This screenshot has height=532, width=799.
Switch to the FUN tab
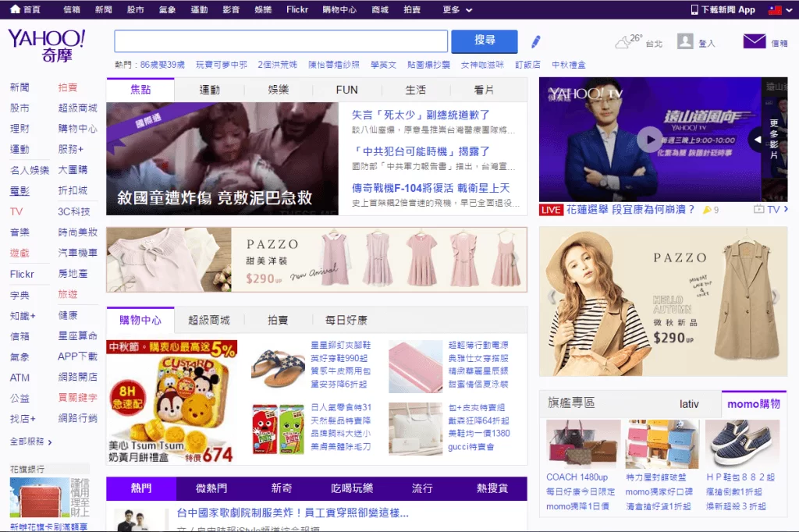pos(346,90)
